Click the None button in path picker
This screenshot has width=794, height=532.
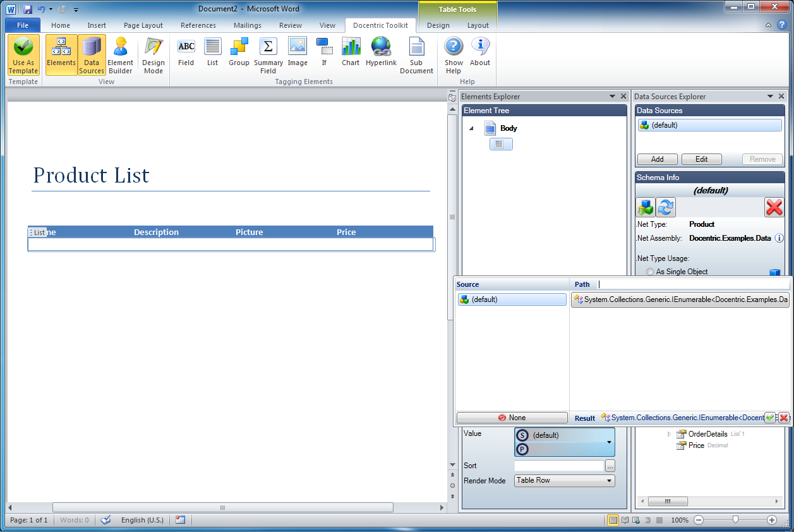(512, 418)
